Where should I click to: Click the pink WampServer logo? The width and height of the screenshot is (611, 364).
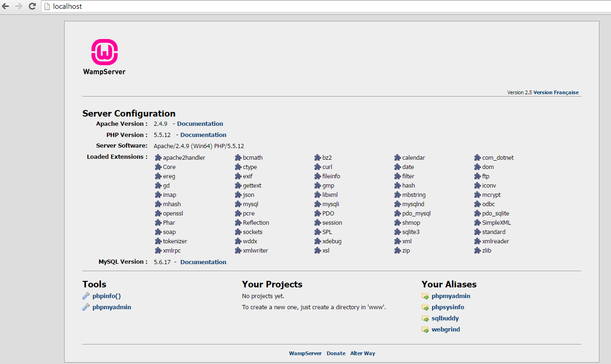104,52
